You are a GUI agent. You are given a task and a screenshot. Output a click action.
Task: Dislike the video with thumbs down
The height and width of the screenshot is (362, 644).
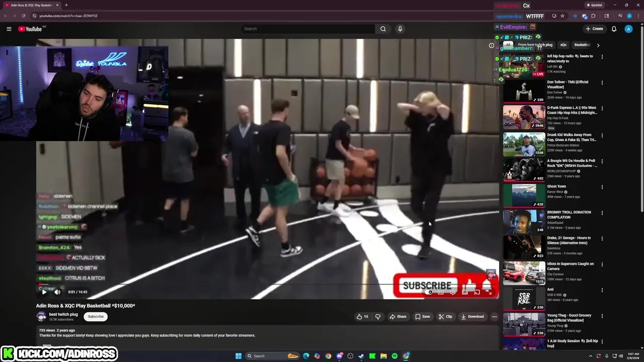point(378,317)
